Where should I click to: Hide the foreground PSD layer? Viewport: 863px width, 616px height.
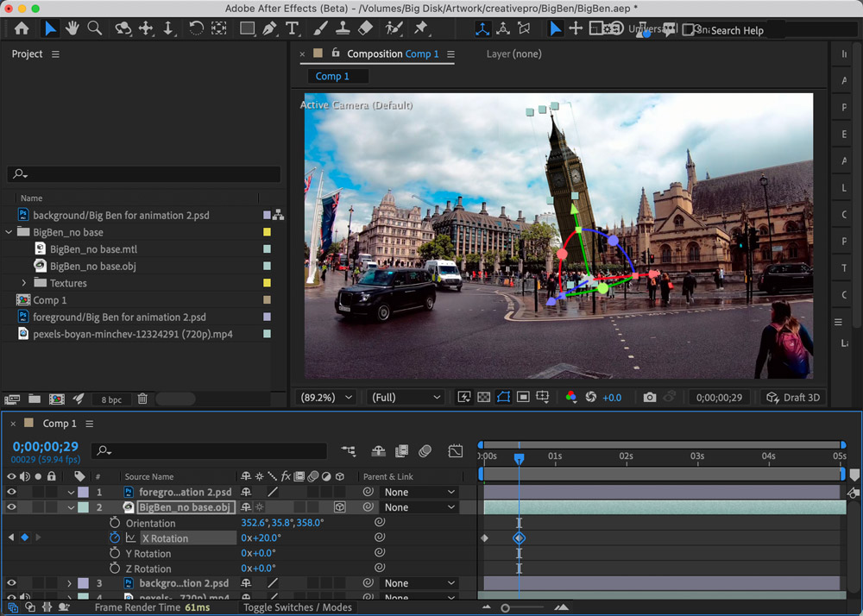point(12,493)
